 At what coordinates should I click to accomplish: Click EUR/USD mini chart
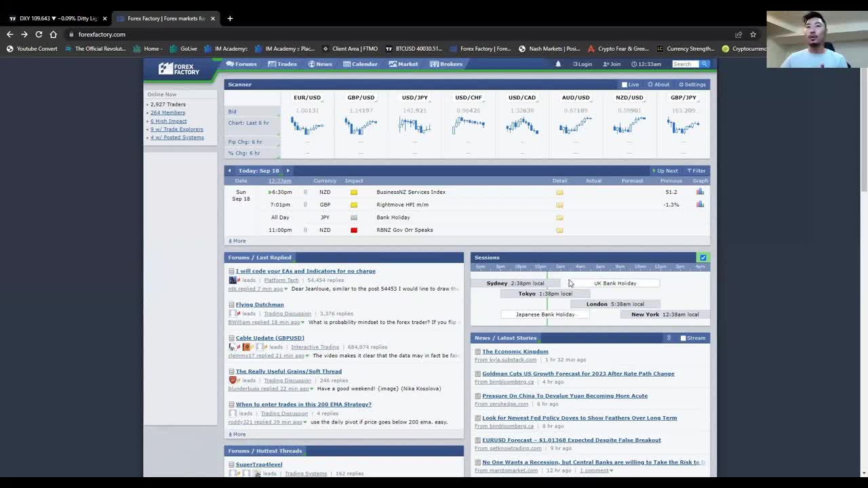click(307, 125)
